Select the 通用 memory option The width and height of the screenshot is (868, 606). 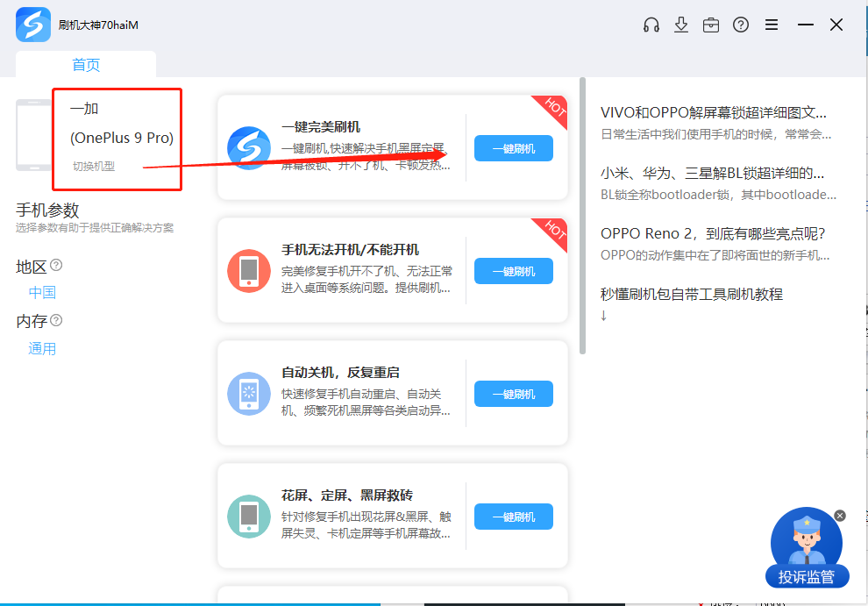coord(42,349)
